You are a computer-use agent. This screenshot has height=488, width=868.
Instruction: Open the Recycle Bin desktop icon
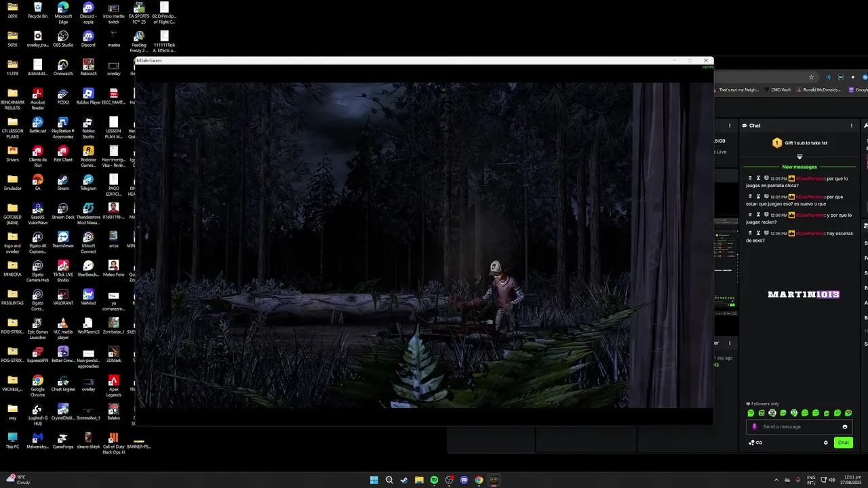click(37, 11)
